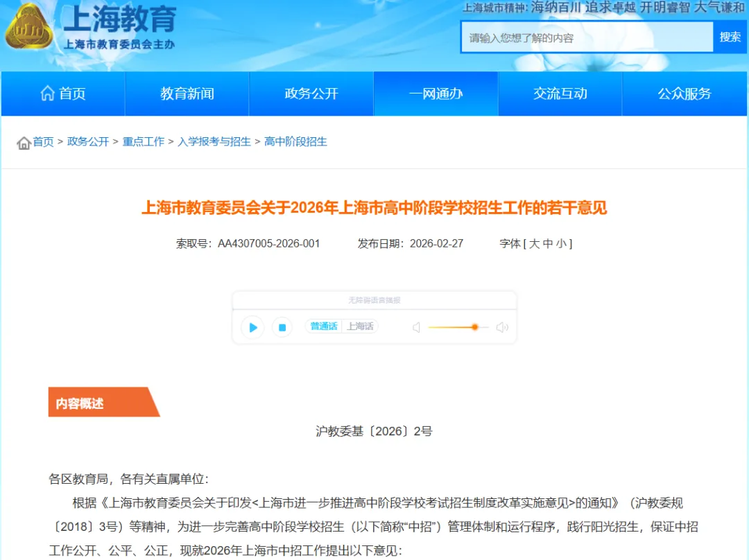Open the 高中阶段招生 breadcrumb link

coord(294,141)
